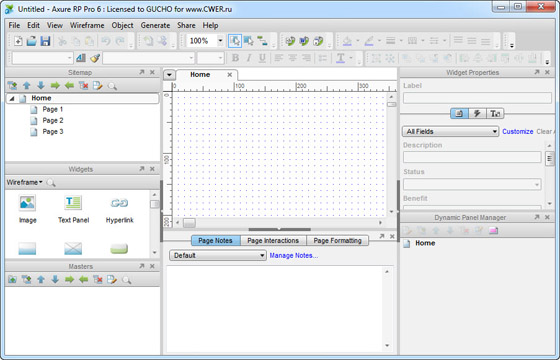
Task: Click Add Master icon in Masters toolbar
Action: (x=12, y=279)
